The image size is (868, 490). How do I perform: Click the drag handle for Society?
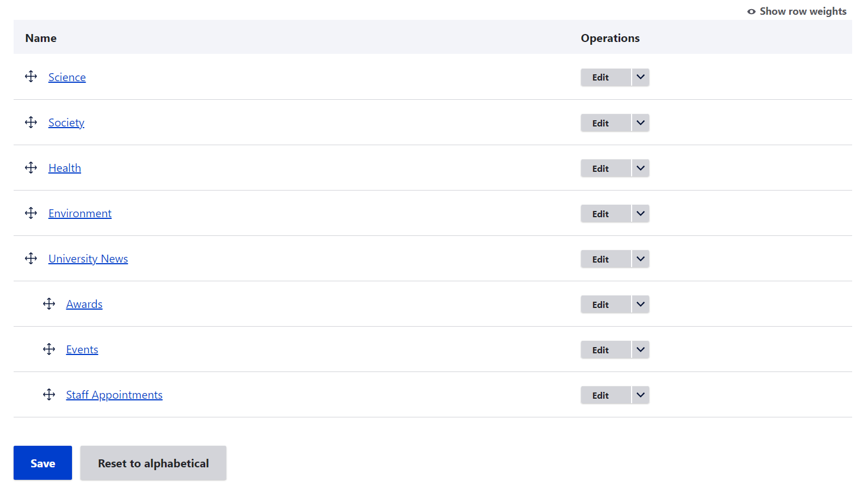(31, 122)
